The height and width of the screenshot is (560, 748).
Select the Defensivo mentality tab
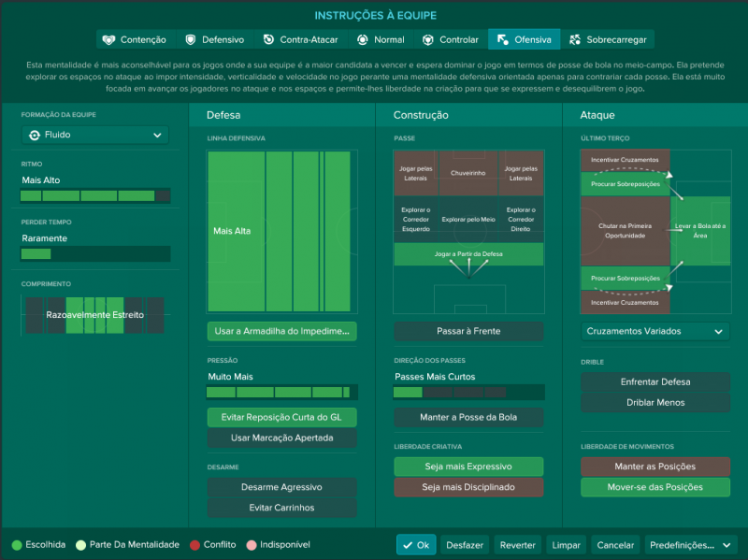[215, 40]
